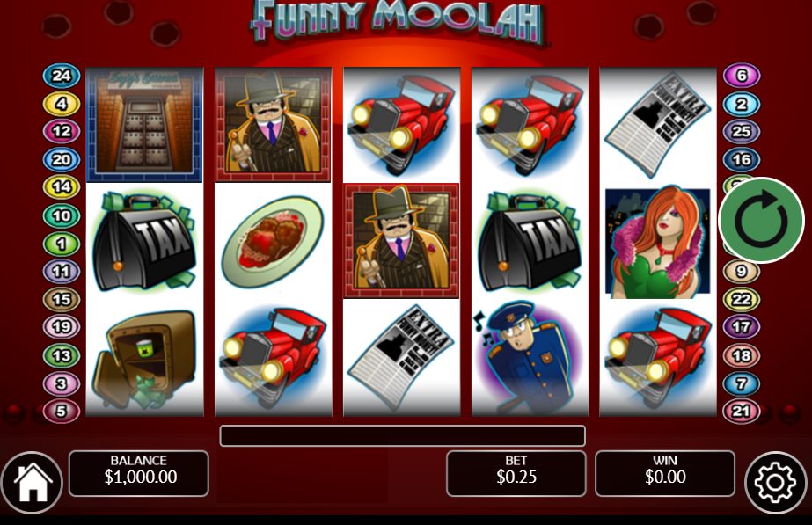Click the Win $0.00 display
Image resolution: width=812 pixels, height=525 pixels.
coord(665,473)
